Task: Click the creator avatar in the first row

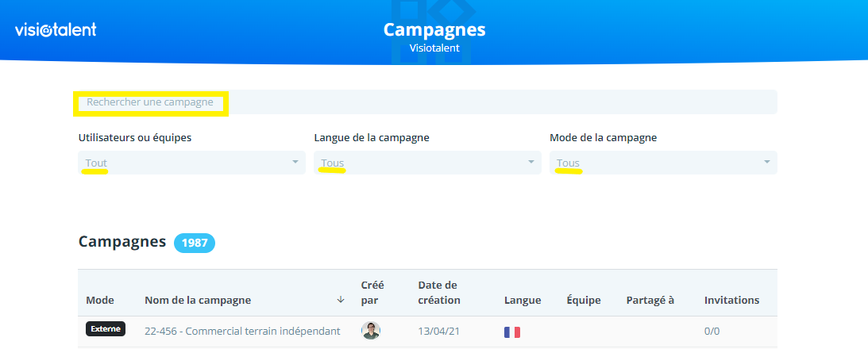Action: tap(370, 331)
